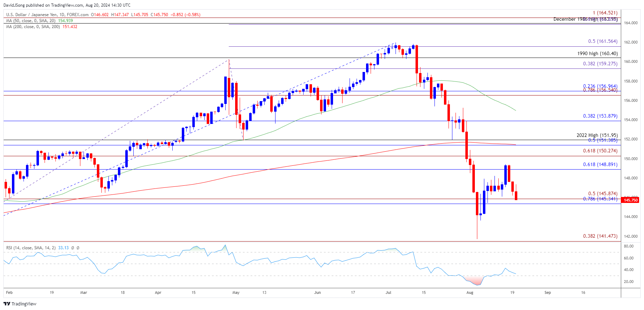Click the Jun date axis label

coord(318,292)
